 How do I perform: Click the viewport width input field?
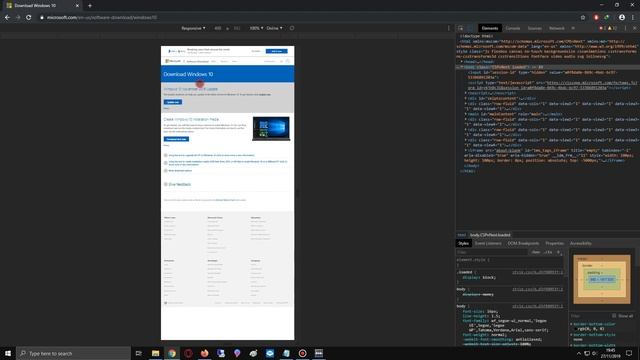click(218, 28)
